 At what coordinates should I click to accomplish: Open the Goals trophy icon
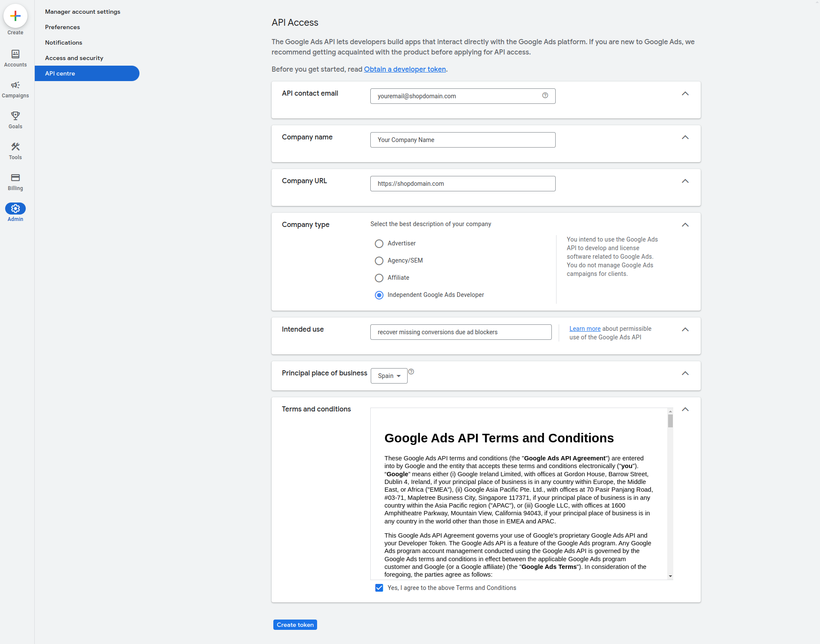point(15,116)
